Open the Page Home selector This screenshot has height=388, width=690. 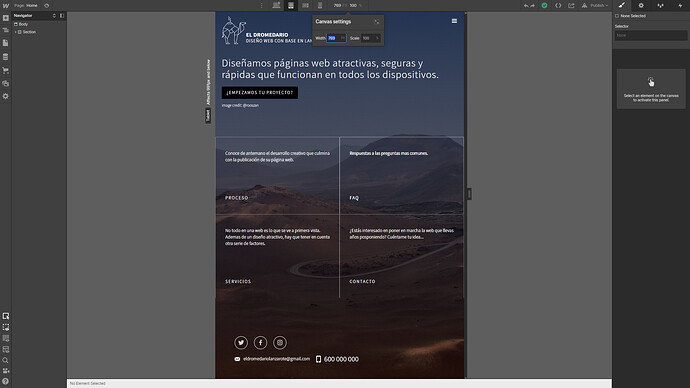pyautogui.click(x=26, y=6)
